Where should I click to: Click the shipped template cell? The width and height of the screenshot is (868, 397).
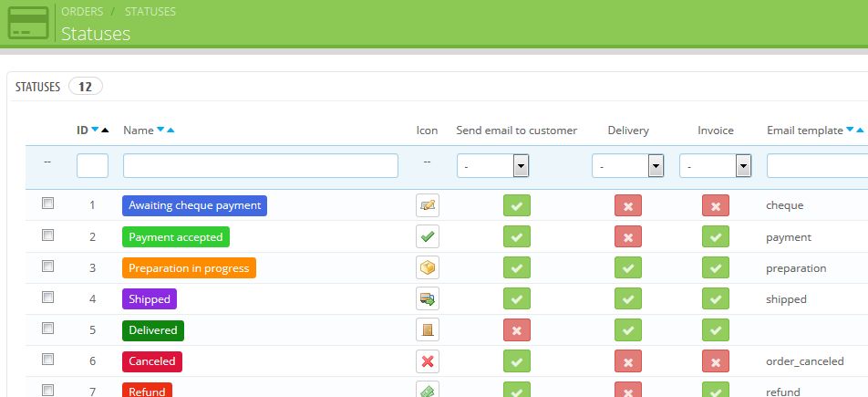pyautogui.click(x=786, y=299)
